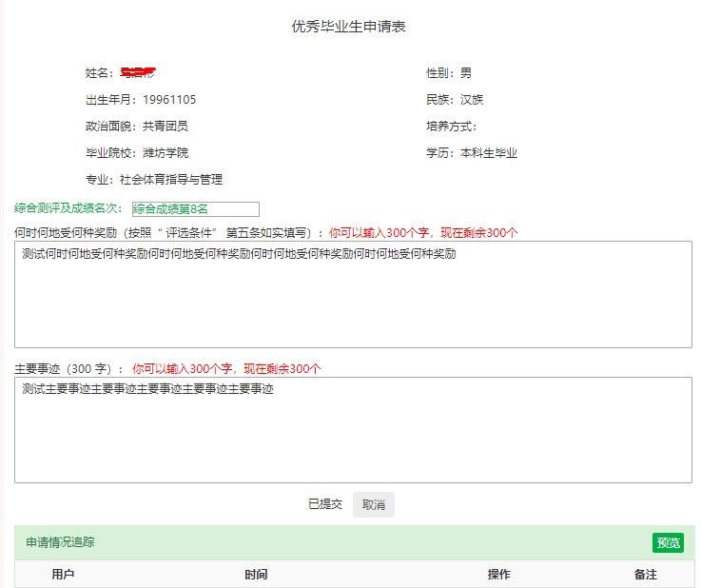The image size is (701, 588).
Task: Select the 专业 社会体育指导与管理 text
Action: [154, 180]
